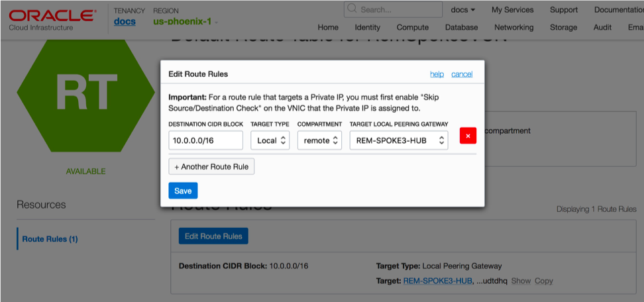The image size is (644, 302).
Task: Open the us-phoenix-1 region selector
Action: [x=185, y=22]
